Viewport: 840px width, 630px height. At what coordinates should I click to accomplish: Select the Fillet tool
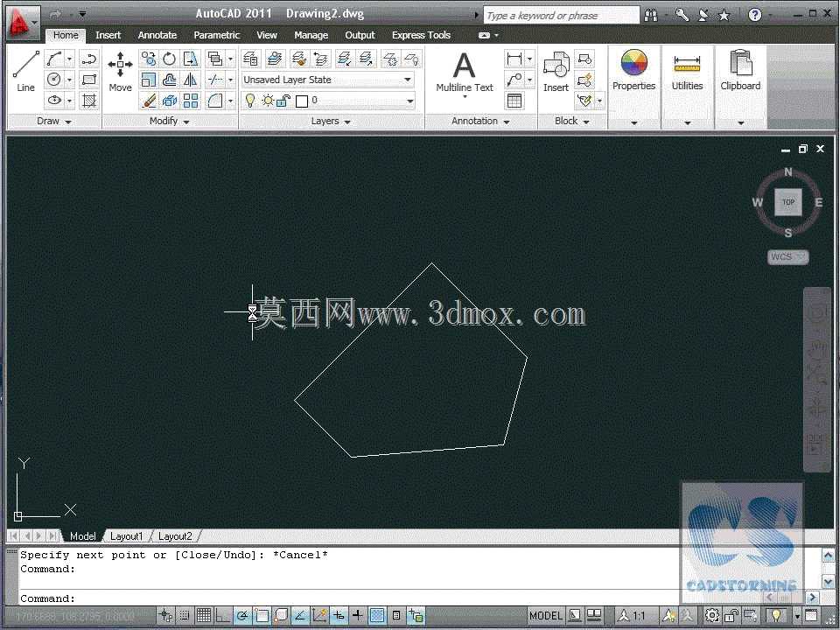pyautogui.click(x=215, y=100)
